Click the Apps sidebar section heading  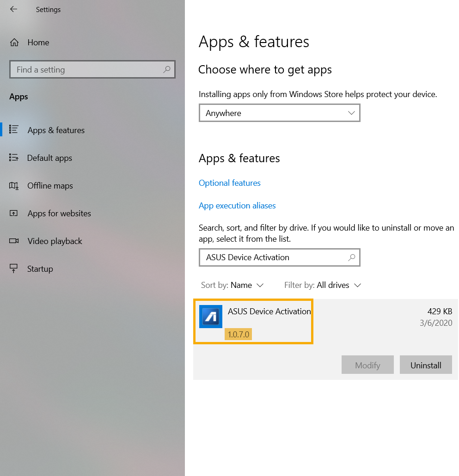point(18,97)
